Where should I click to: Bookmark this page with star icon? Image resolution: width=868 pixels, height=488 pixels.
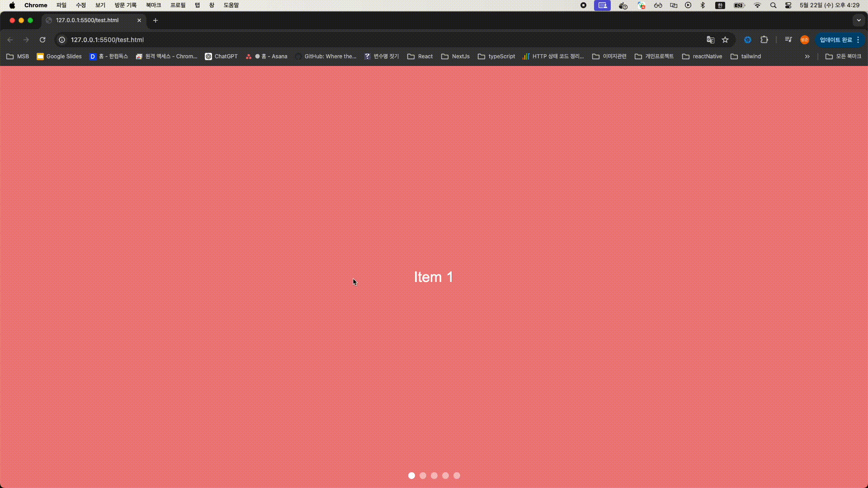coord(725,40)
